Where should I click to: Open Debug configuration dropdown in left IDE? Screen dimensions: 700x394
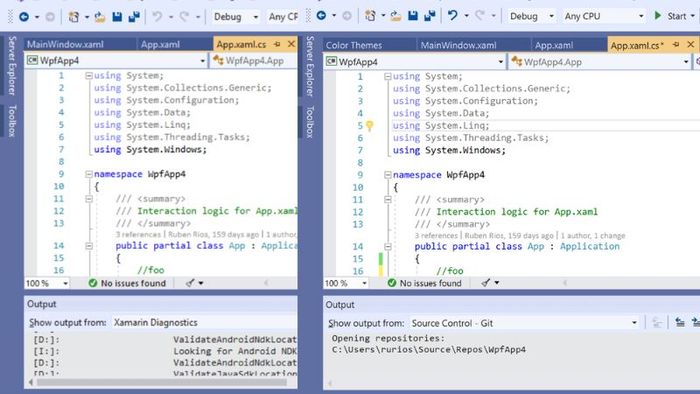(x=235, y=17)
